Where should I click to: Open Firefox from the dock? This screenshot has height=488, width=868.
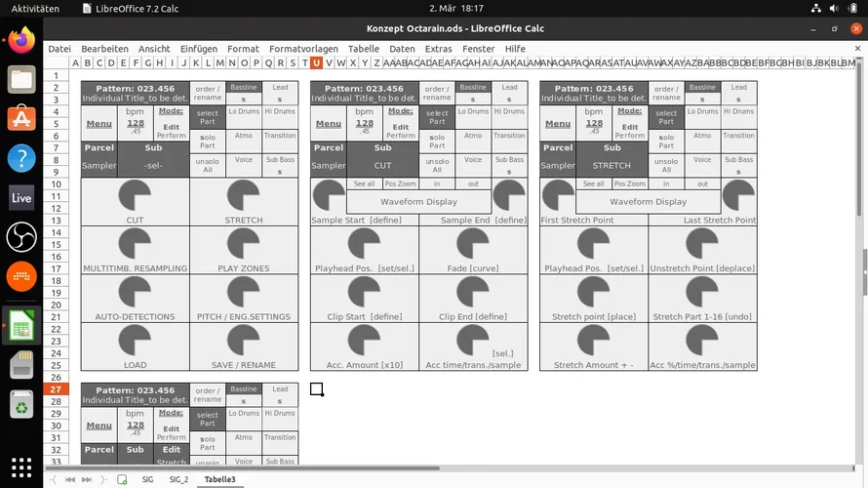coord(21,40)
